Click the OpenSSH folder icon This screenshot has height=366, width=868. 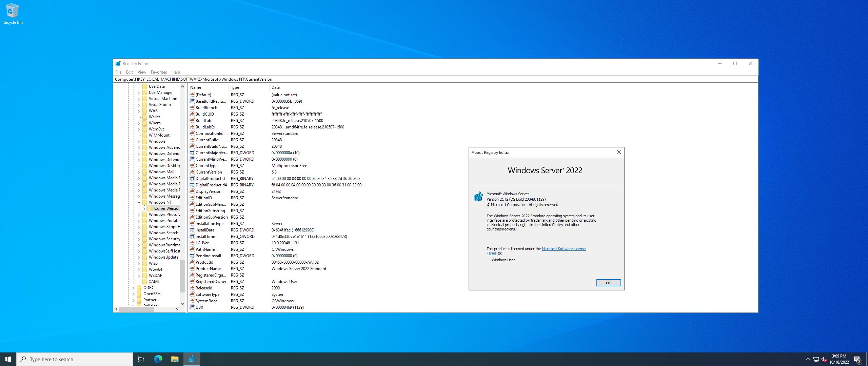click(139, 293)
